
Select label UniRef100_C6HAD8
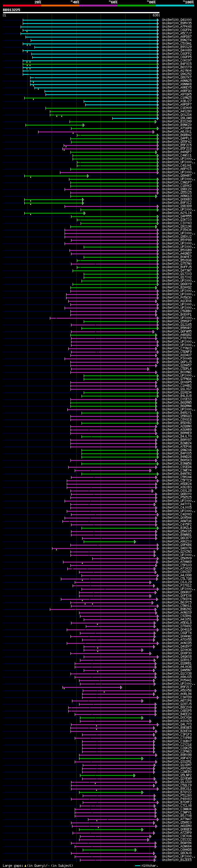pos(177,850)
